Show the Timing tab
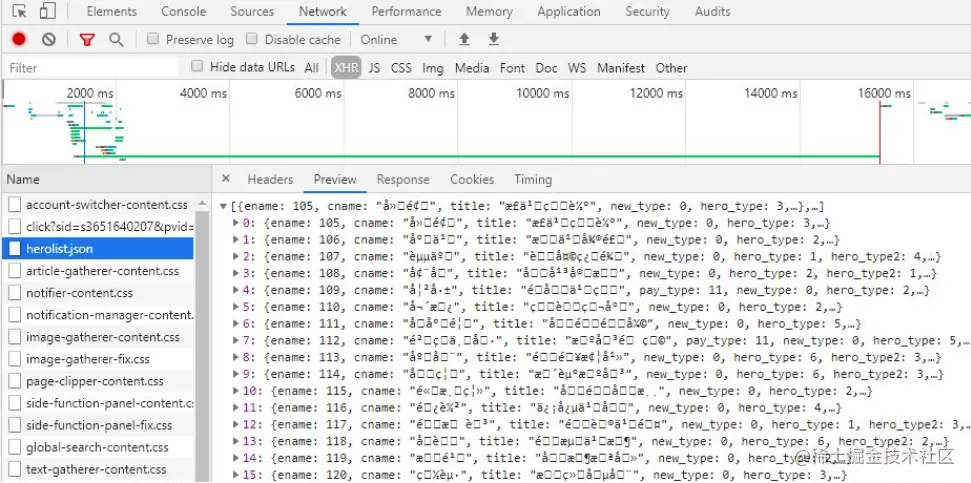 point(533,180)
